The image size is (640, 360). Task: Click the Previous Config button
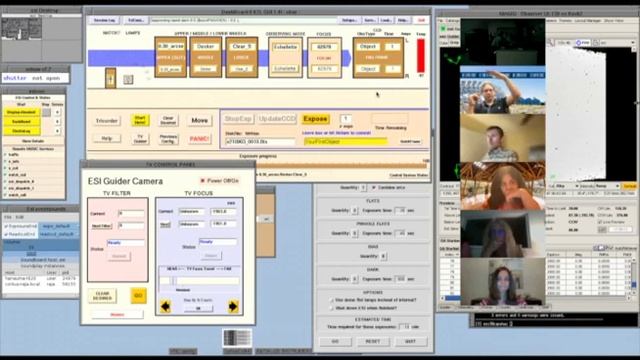168,139
